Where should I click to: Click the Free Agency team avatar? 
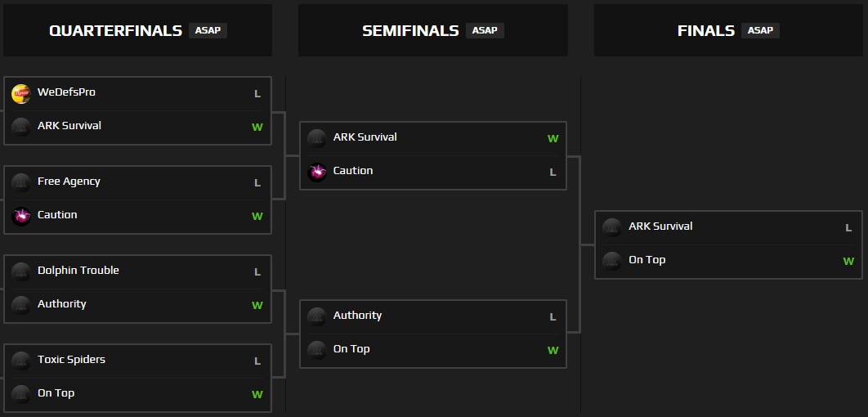tap(21, 183)
